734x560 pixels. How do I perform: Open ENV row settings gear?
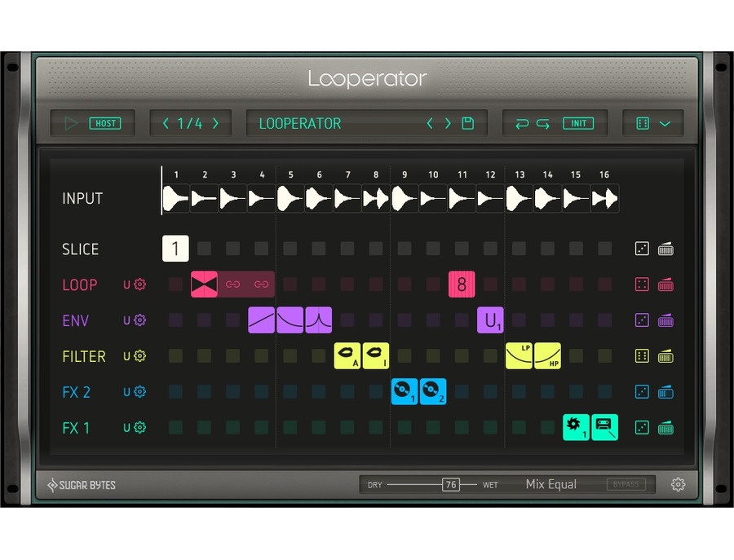[x=140, y=320]
